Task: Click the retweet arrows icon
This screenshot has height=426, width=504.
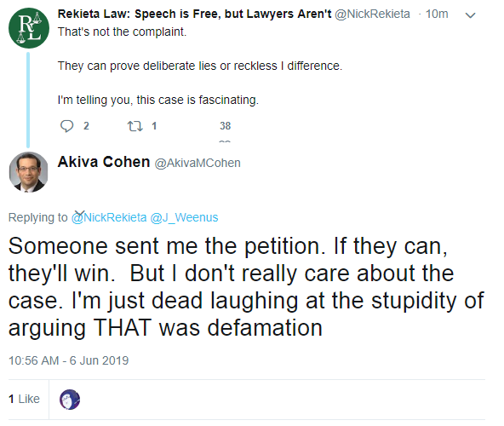Action: (x=135, y=126)
